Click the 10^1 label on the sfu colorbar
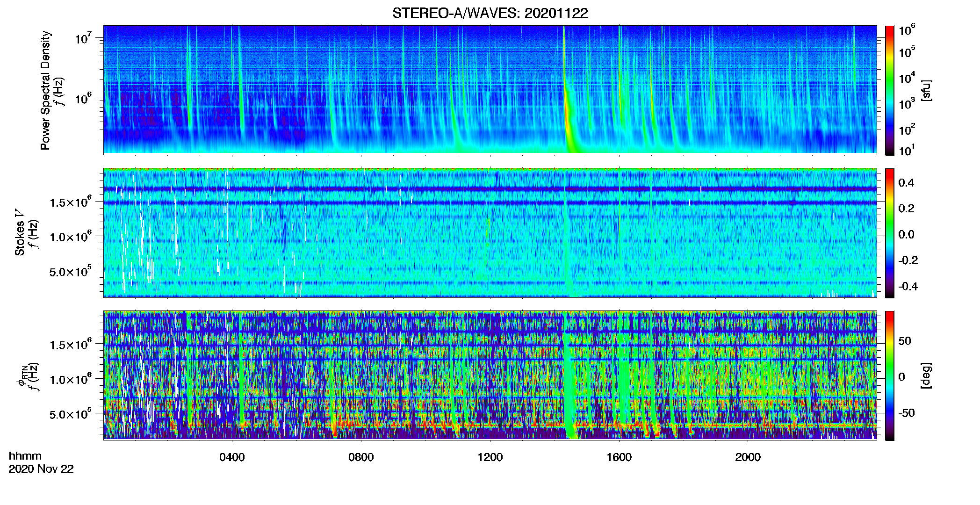The width and height of the screenshot is (980, 505). click(x=907, y=150)
